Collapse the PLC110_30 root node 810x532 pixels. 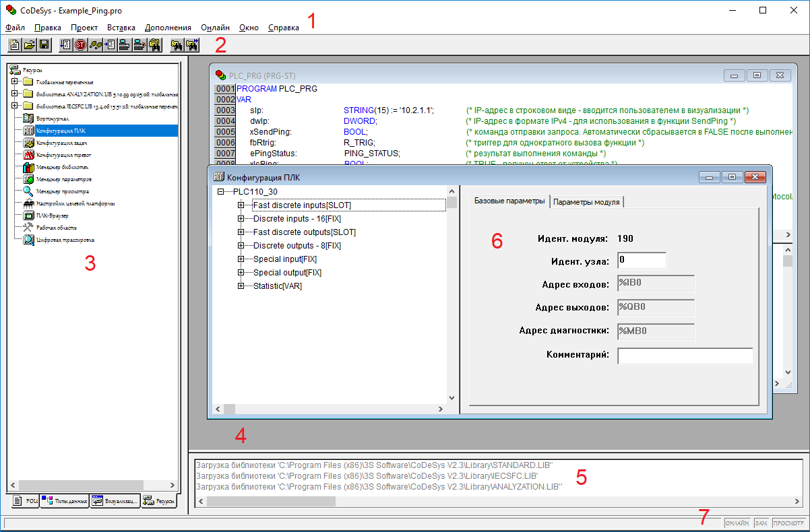[221, 192]
